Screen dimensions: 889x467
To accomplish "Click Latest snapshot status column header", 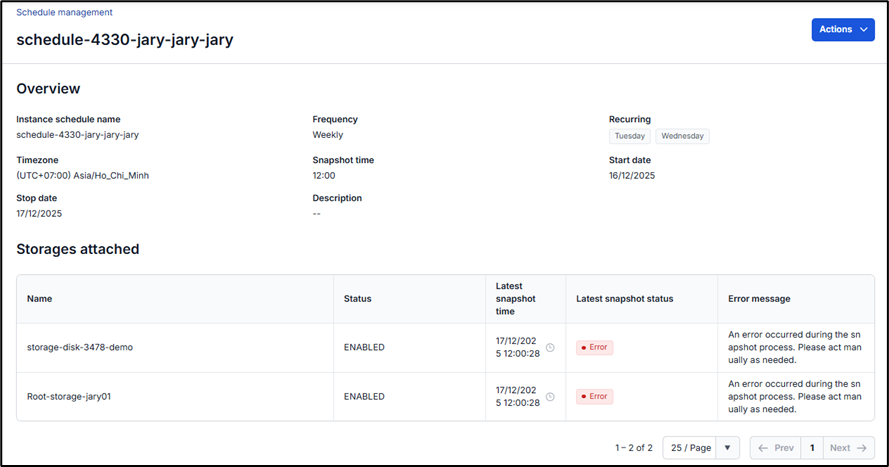I will 624,299.
